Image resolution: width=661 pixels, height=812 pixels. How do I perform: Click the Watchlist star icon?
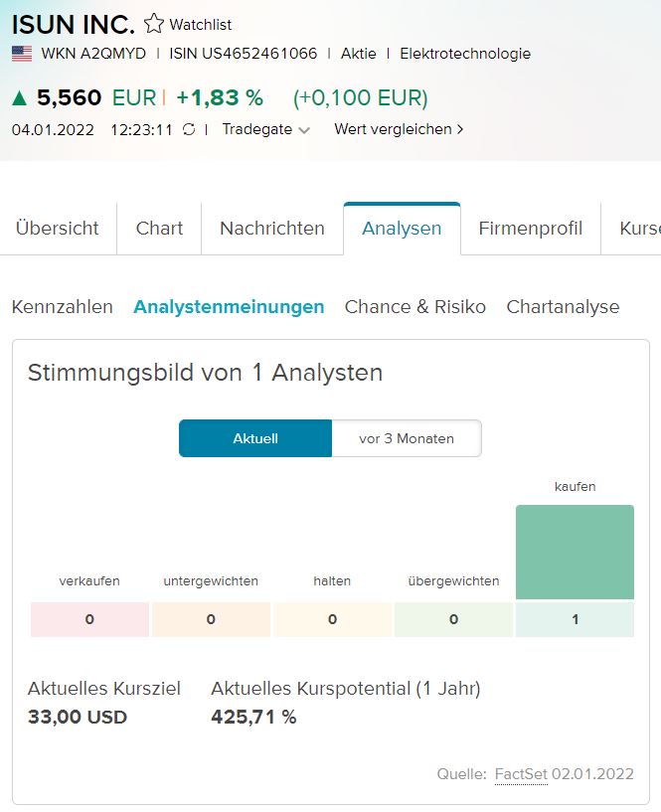(154, 23)
